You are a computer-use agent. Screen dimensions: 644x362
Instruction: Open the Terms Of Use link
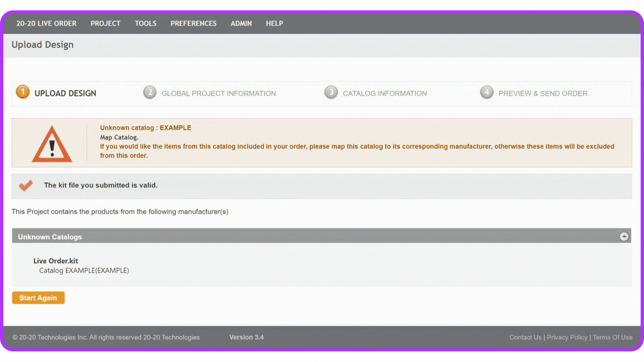(x=612, y=337)
